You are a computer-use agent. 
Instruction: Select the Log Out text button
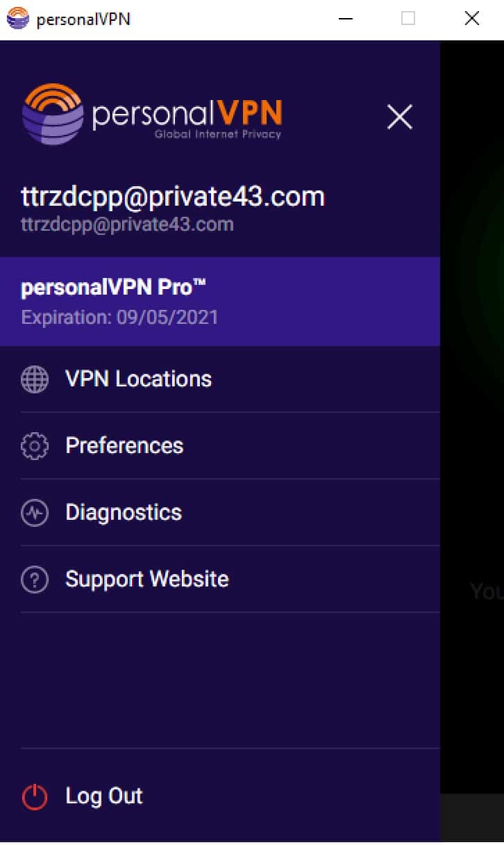coord(104,796)
